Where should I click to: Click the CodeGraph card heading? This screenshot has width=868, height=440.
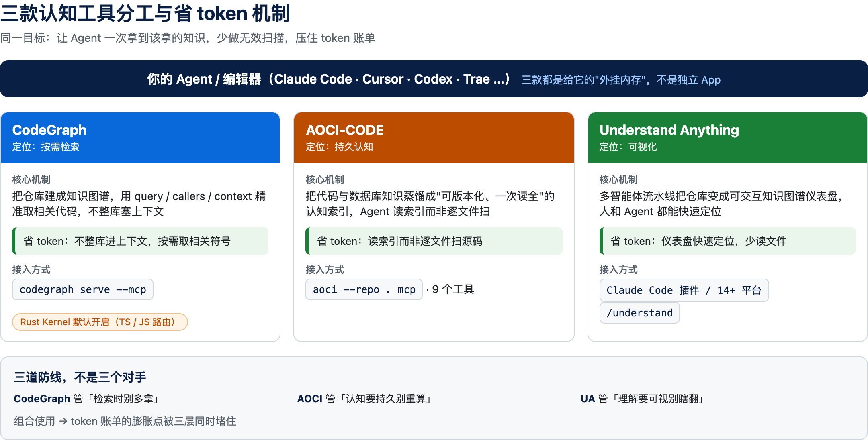coord(49,130)
